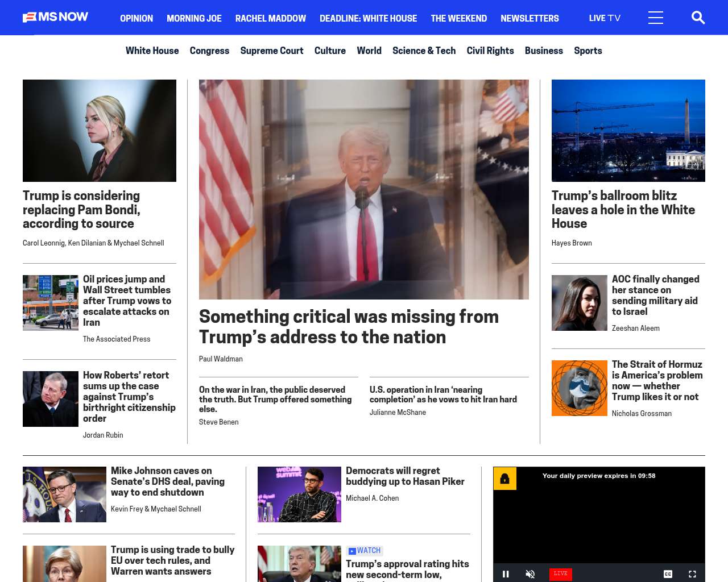Viewport: 728px width, 582px height.
Task: Open Rachel Maddow show page
Action: 271,18
